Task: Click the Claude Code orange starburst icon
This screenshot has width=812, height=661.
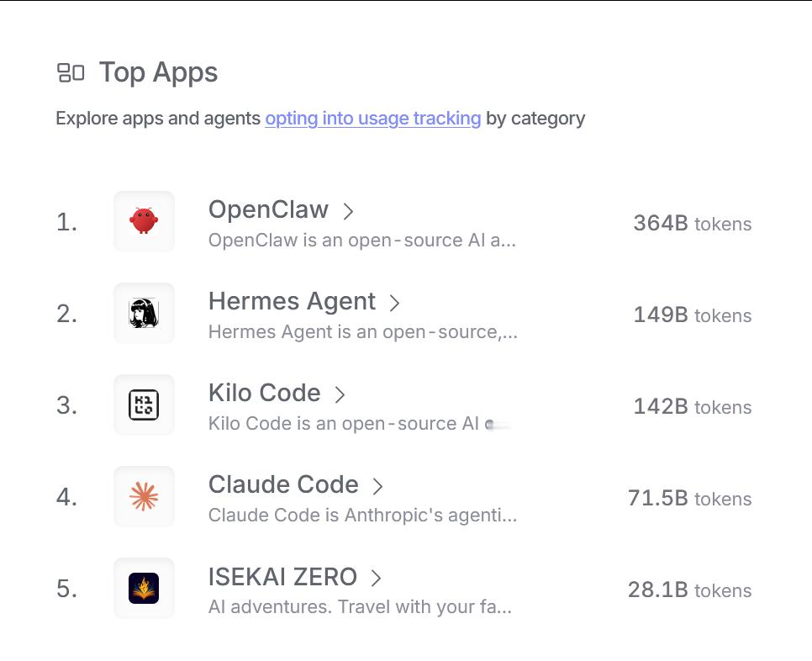Action: pos(144,496)
